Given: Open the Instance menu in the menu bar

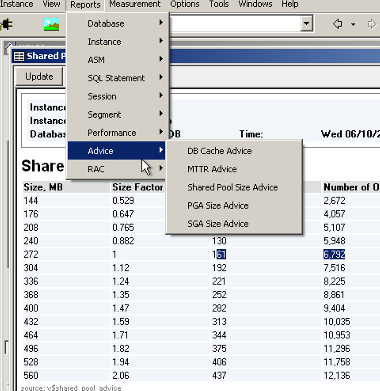Looking at the screenshot, I should tap(16, 4).
